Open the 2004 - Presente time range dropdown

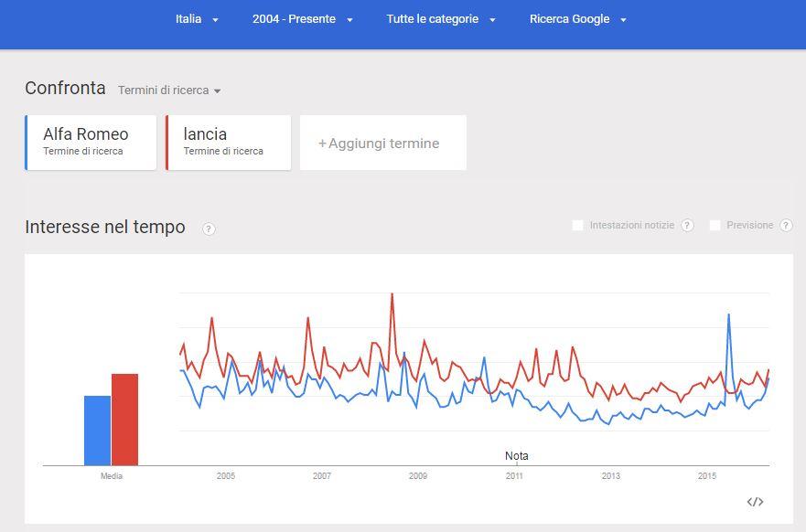[302, 19]
